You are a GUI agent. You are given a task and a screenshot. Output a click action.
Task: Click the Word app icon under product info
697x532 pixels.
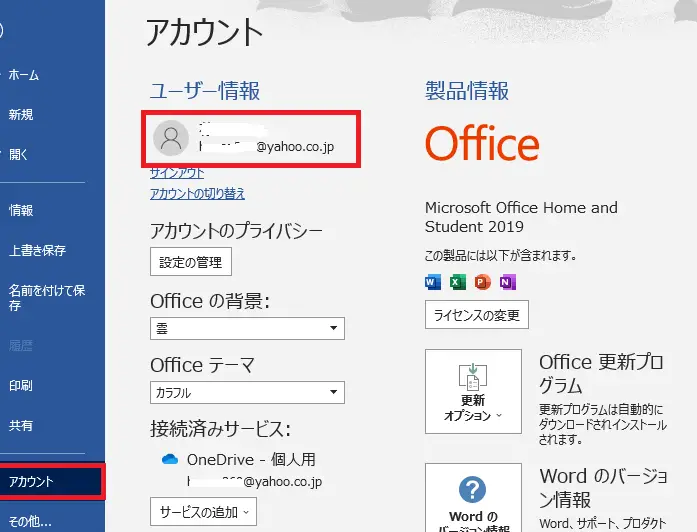[x=433, y=283]
